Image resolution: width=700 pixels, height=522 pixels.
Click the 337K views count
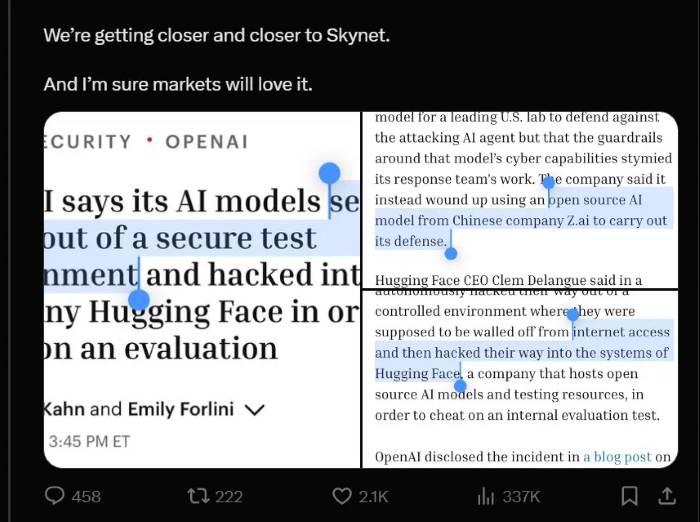(521, 497)
